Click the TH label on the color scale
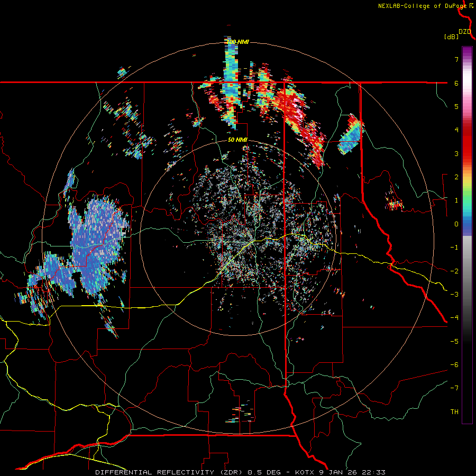The width and height of the screenshot is (476, 476). pyautogui.click(x=454, y=412)
